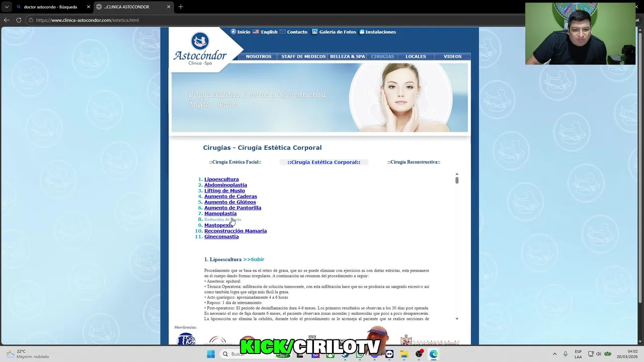Switch to Cirugía Estética Facial section
This screenshot has width=644, height=362.
pos(235,162)
